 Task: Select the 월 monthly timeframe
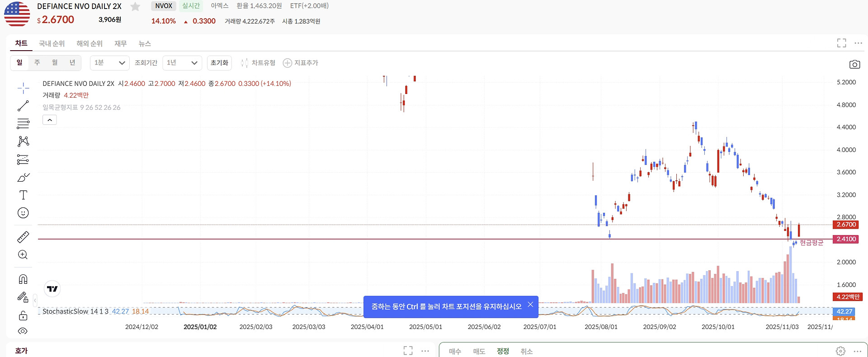click(55, 63)
